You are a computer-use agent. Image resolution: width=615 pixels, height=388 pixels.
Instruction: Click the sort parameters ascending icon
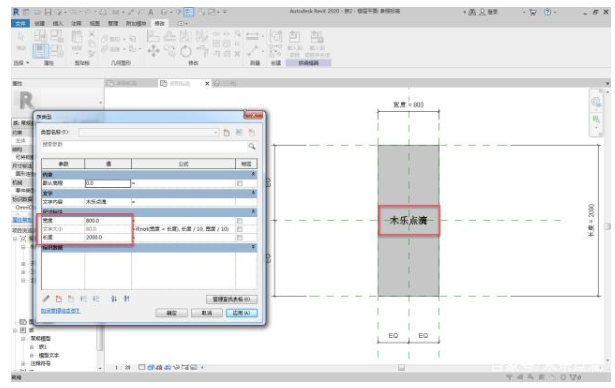(114, 299)
